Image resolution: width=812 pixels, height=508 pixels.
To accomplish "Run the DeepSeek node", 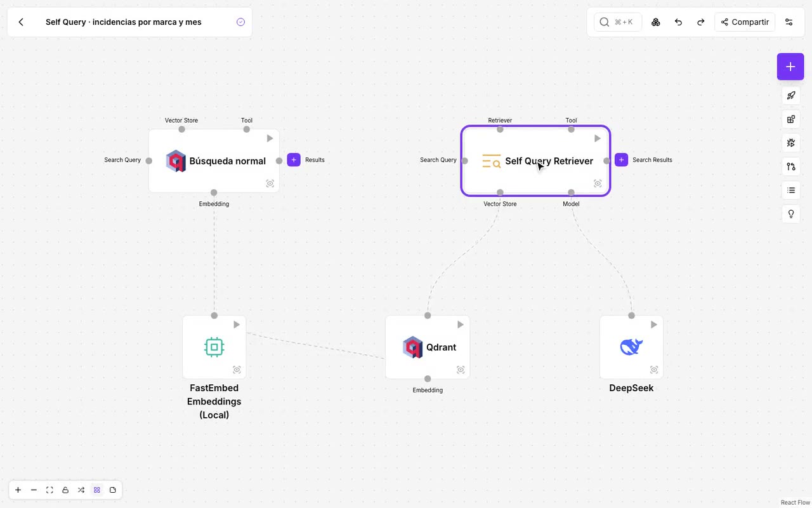I will 653,324.
